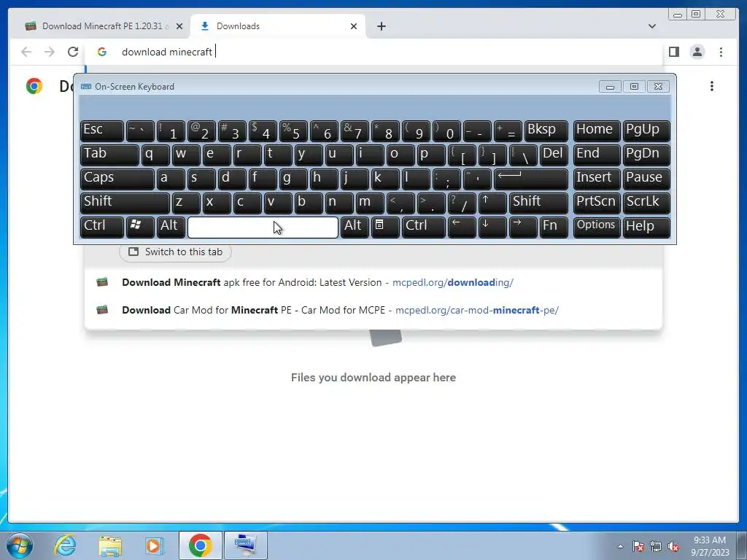Open Action Center flag icon
The height and width of the screenshot is (560, 747).
coord(638,546)
